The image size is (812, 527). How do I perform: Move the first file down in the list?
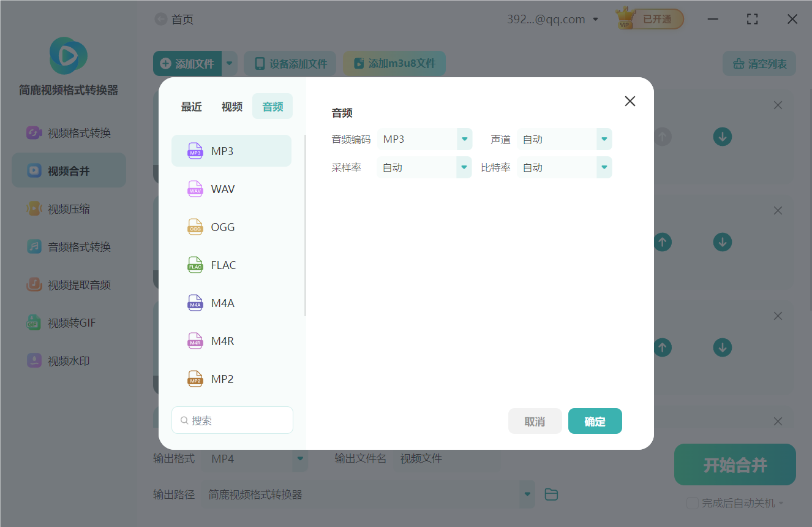coord(722,137)
